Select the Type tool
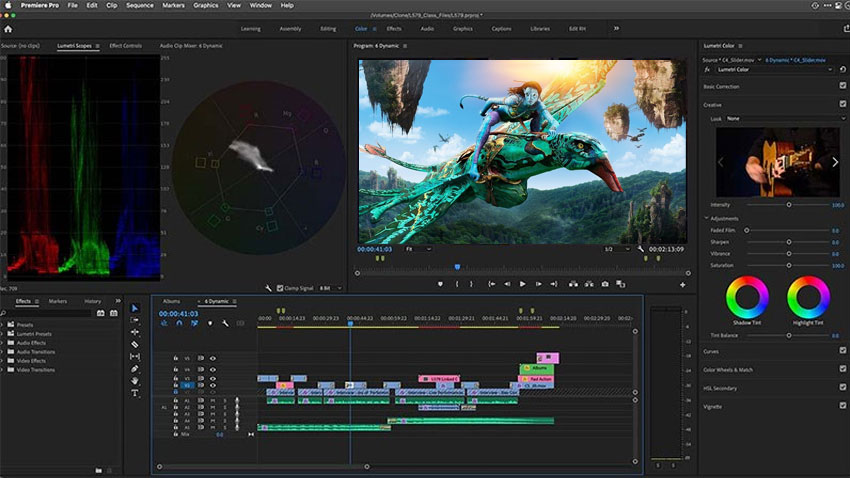The width and height of the screenshot is (850, 478). pos(135,393)
